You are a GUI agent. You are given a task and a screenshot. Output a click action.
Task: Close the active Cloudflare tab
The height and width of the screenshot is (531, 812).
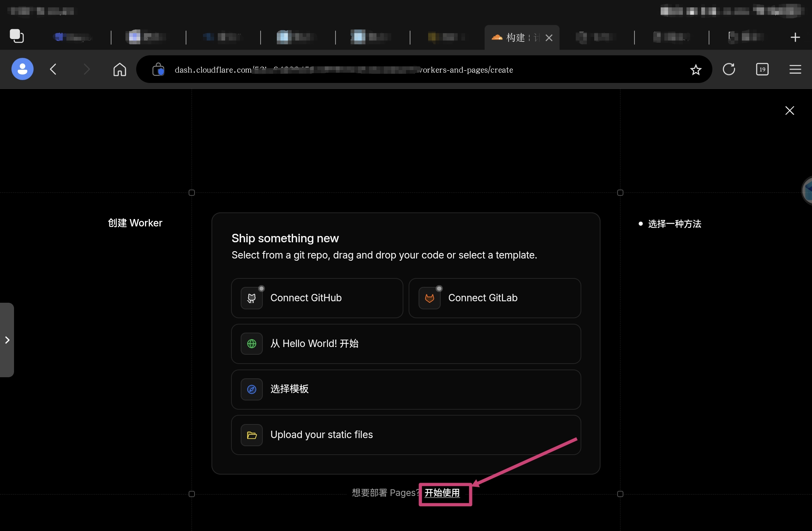pos(549,38)
